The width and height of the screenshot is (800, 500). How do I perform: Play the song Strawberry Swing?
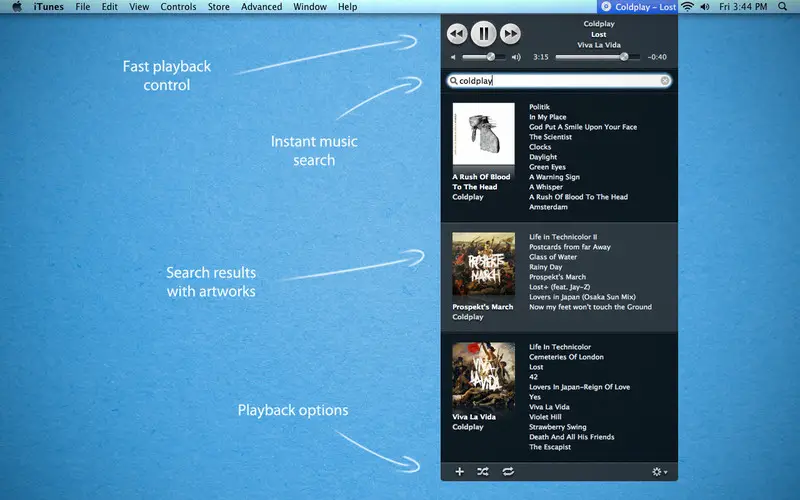coord(558,427)
